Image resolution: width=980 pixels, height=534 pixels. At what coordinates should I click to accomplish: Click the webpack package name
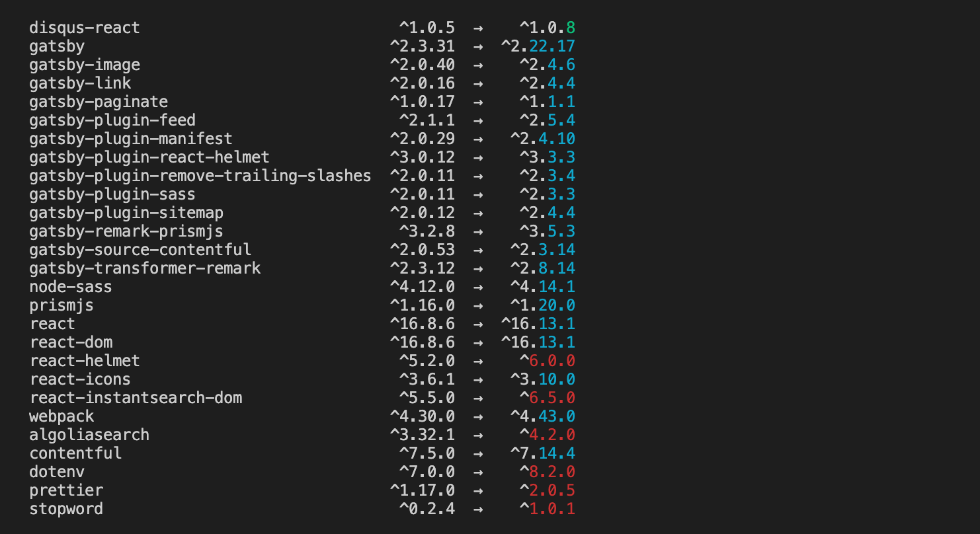(x=61, y=416)
